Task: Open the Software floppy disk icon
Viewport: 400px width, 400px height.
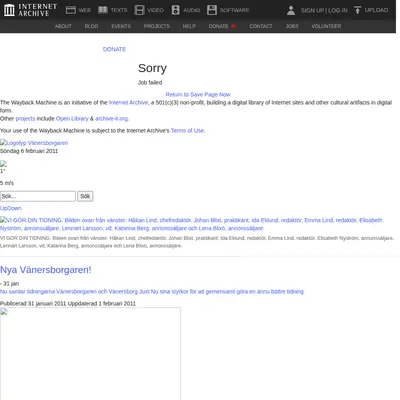Action: [x=212, y=10]
